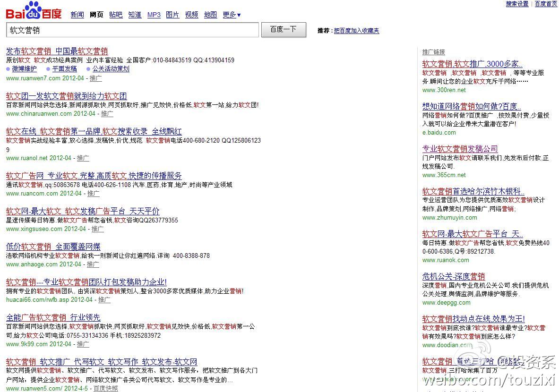Go to 百度首页 link
Screen dimensions: 559x392
click(x=546, y=4)
